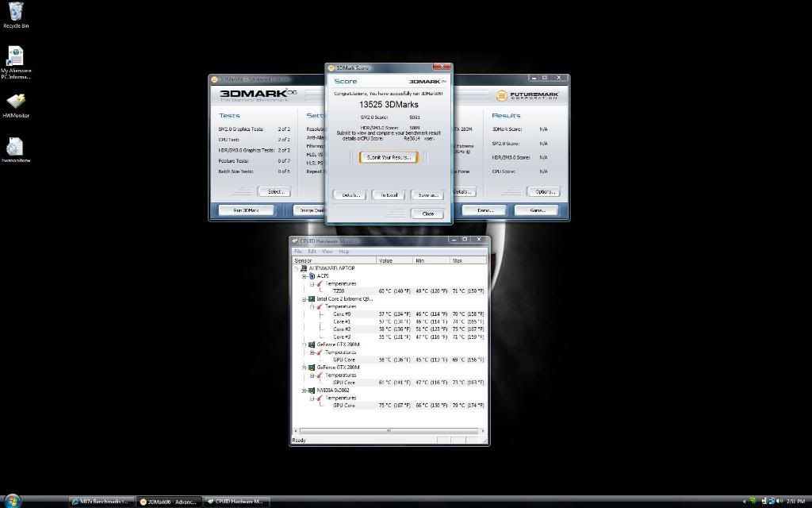812x508 pixels.
Task: Open the View menu in Hardware Monitor
Action: [327, 252]
